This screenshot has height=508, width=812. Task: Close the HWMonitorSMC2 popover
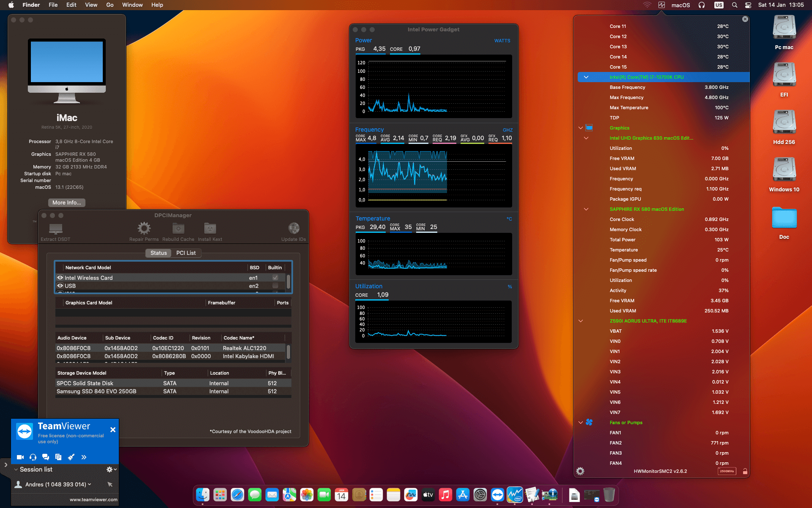(x=745, y=19)
